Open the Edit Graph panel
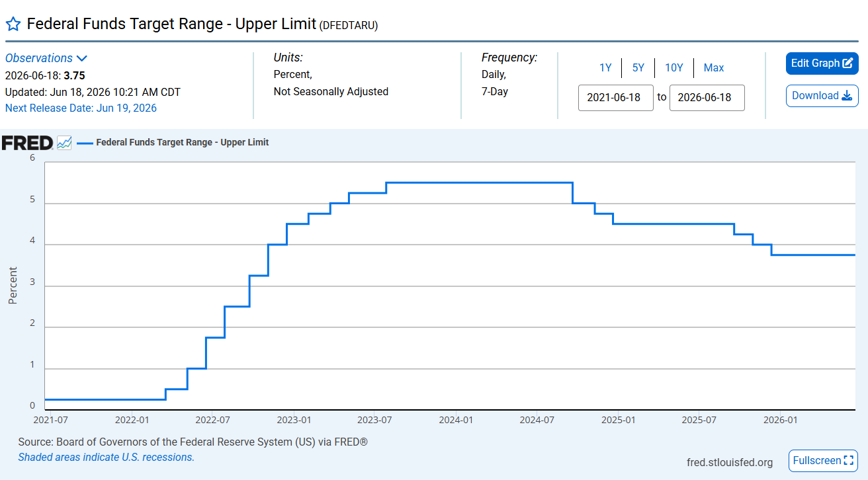868x480 pixels. coord(822,63)
